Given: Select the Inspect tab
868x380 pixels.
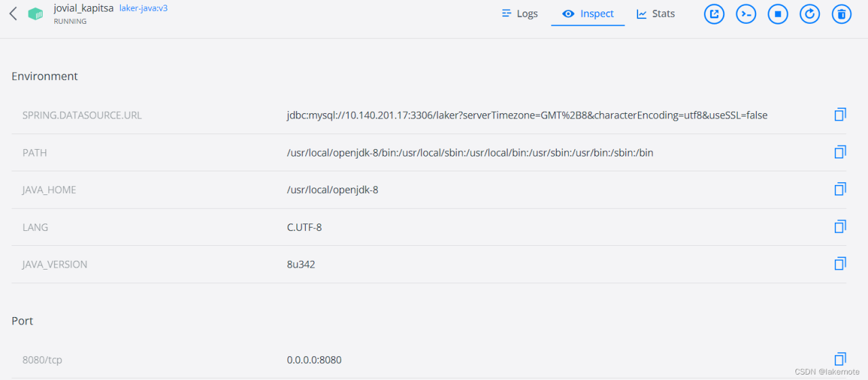Looking at the screenshot, I should (x=588, y=14).
